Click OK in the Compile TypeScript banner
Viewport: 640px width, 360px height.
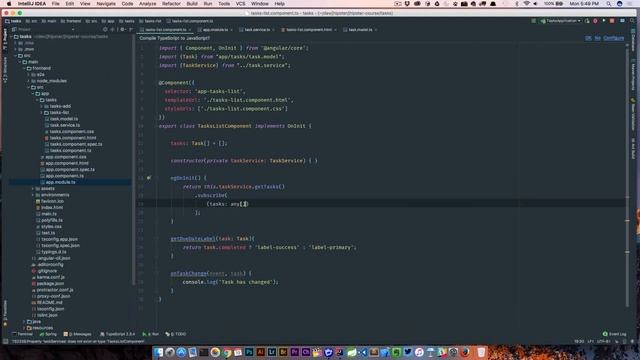[x=588, y=38]
